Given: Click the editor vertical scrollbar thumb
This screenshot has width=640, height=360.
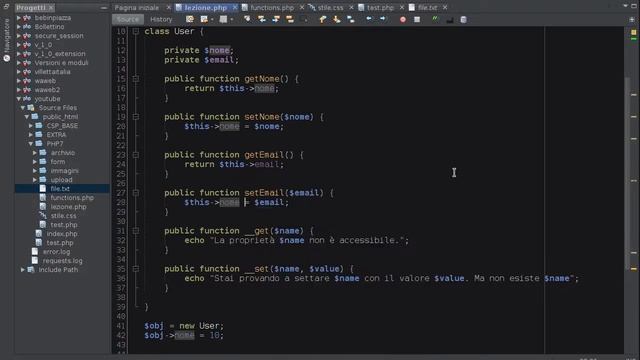Looking at the screenshot, I should 627,173.
